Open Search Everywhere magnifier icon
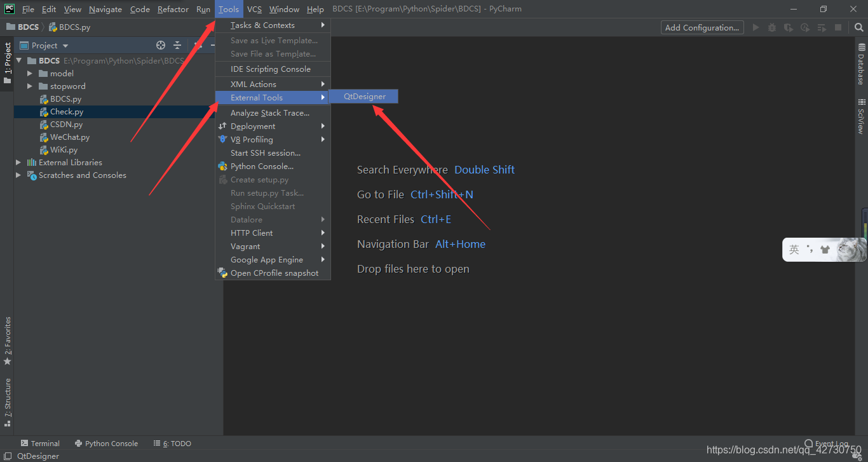 [858, 27]
